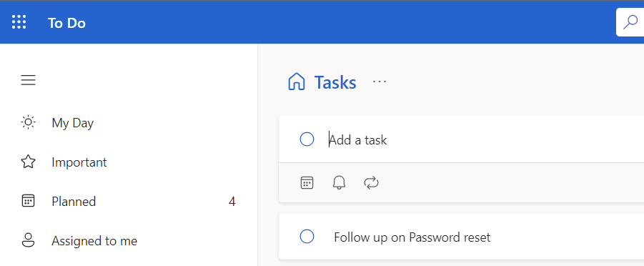Image resolution: width=644 pixels, height=266 pixels.
Task: Click the search magnifier icon
Action: (630, 22)
